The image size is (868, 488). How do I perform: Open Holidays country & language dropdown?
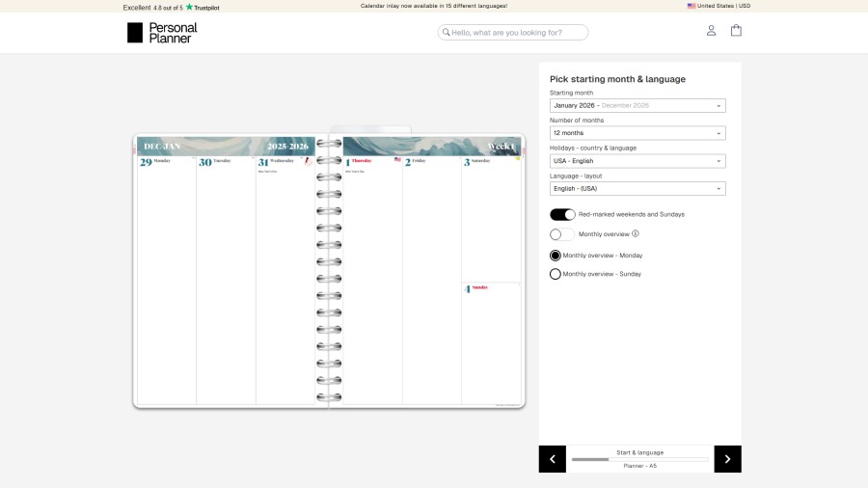tap(637, 161)
